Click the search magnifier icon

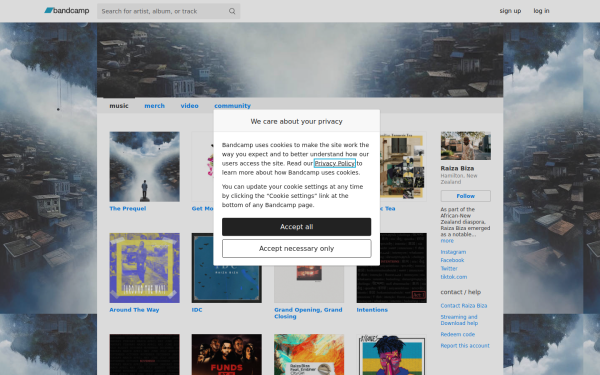[232, 11]
